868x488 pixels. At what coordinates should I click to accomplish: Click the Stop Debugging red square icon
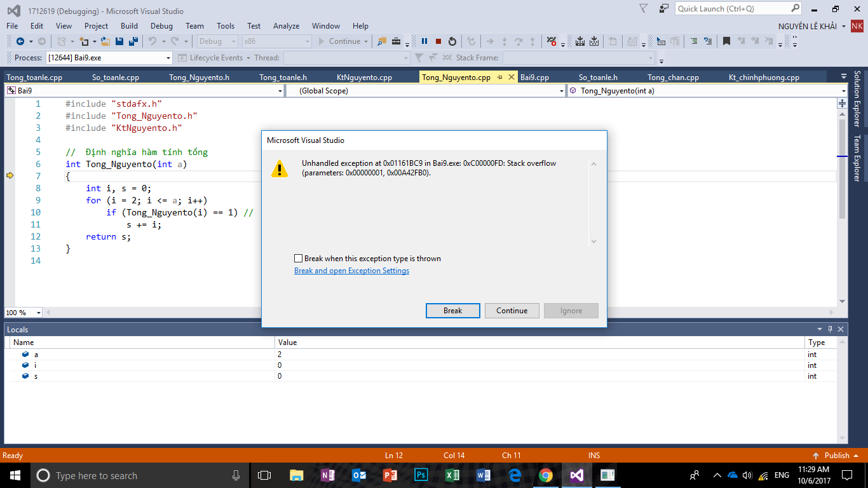click(438, 41)
